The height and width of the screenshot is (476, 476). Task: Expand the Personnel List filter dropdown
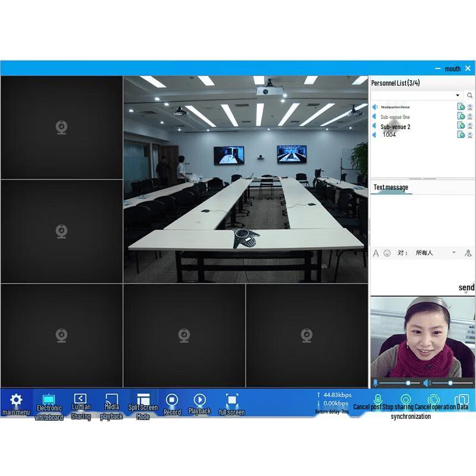tap(458, 95)
